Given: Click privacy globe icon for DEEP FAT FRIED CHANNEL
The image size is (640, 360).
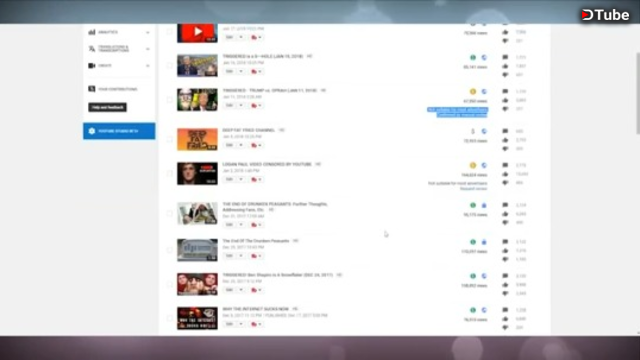Looking at the screenshot, I should [x=484, y=131].
